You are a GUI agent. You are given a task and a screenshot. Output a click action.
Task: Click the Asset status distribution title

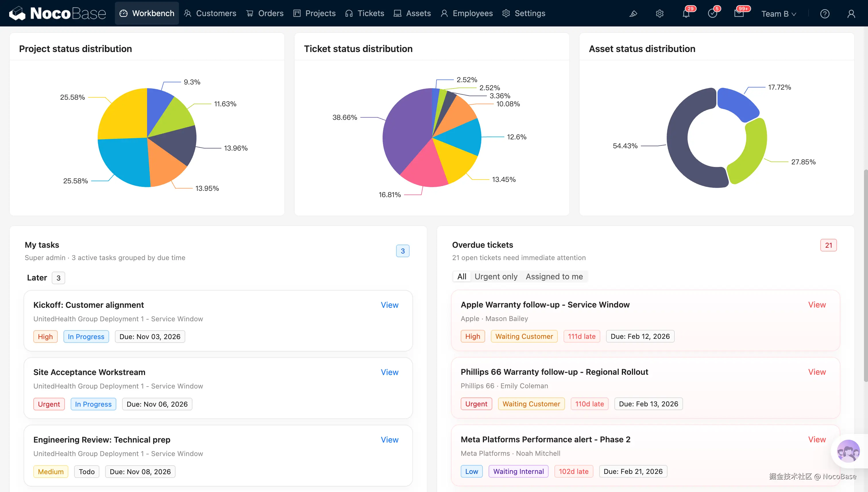click(x=642, y=49)
